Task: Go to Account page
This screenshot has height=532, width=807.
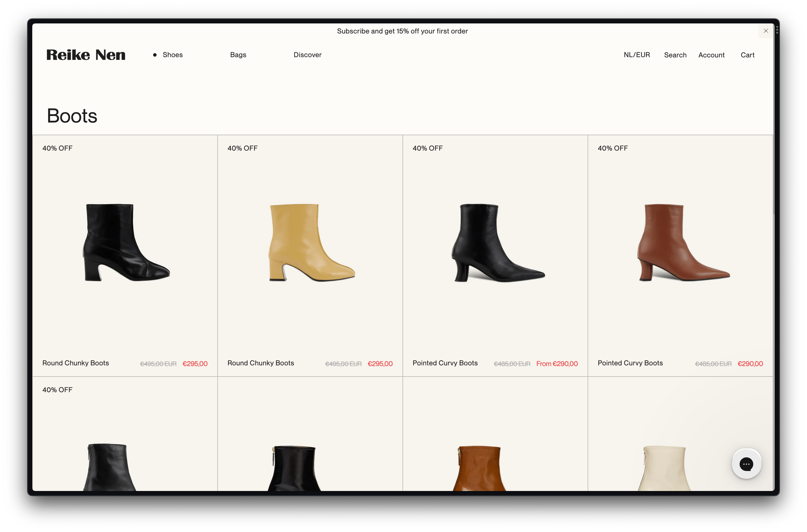Action: (711, 55)
